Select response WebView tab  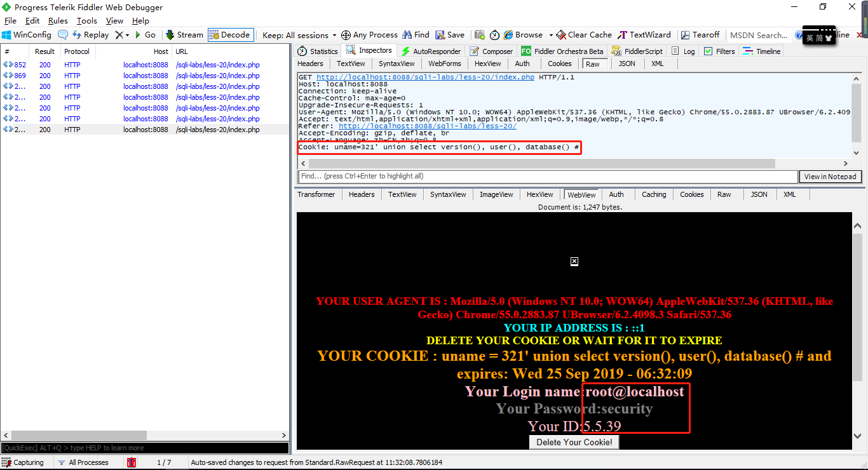click(581, 195)
